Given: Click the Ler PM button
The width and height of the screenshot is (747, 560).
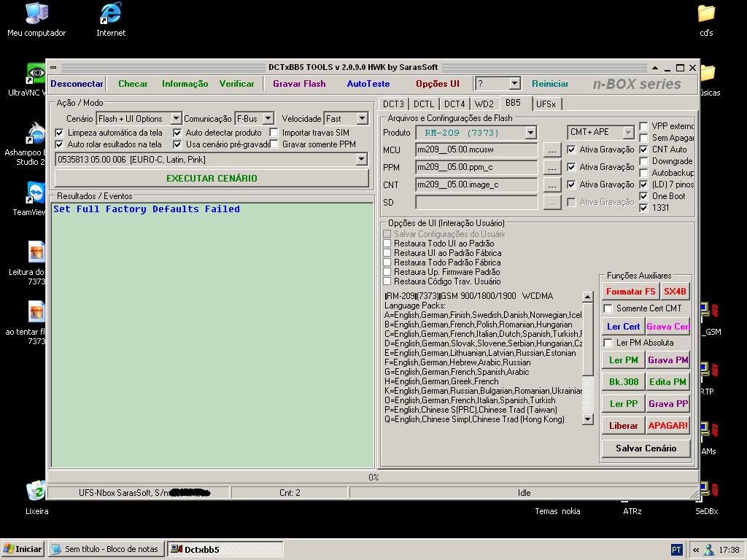Looking at the screenshot, I should tap(623, 360).
